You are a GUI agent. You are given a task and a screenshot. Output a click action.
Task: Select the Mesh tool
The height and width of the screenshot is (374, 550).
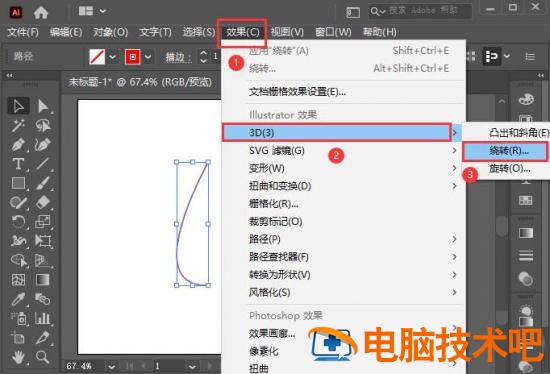pos(18,280)
